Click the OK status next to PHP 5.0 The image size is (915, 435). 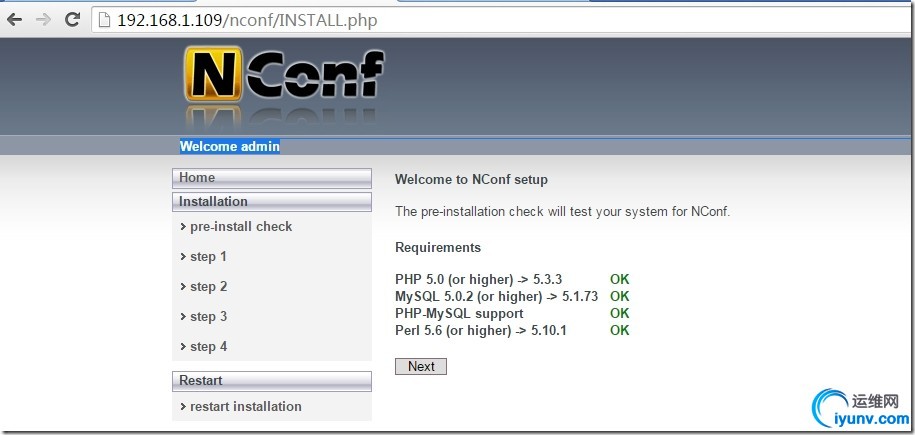click(620, 280)
